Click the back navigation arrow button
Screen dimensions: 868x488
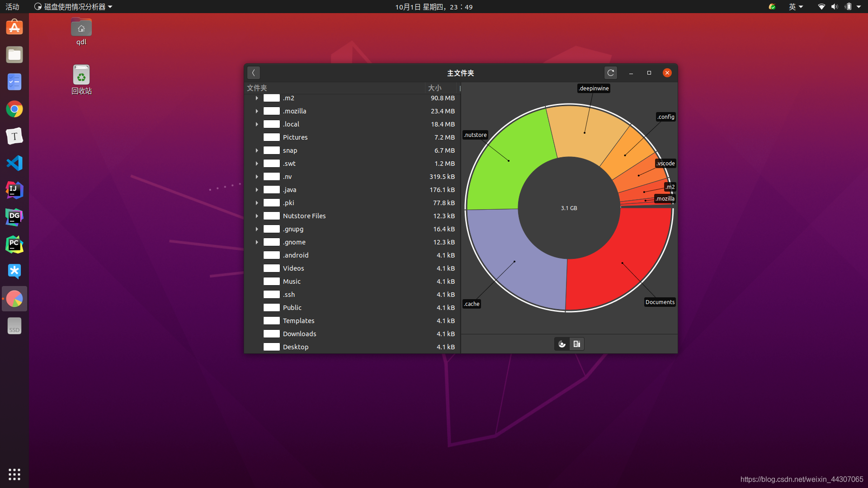(x=253, y=73)
